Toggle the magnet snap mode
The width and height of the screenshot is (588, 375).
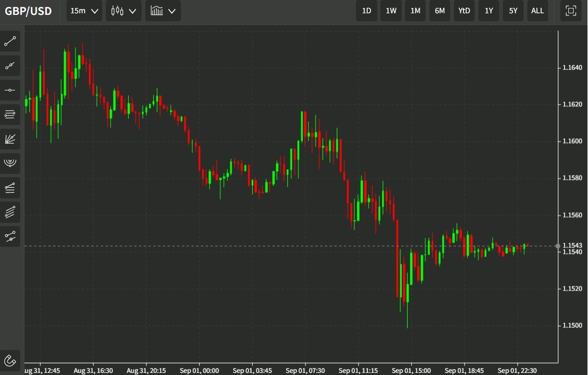click(x=10, y=361)
